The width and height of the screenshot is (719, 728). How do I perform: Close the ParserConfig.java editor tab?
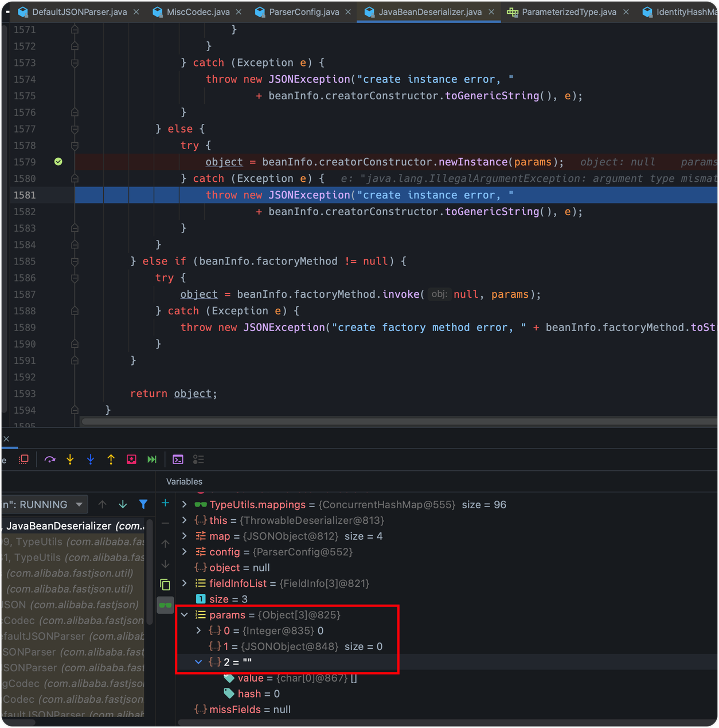[348, 12]
